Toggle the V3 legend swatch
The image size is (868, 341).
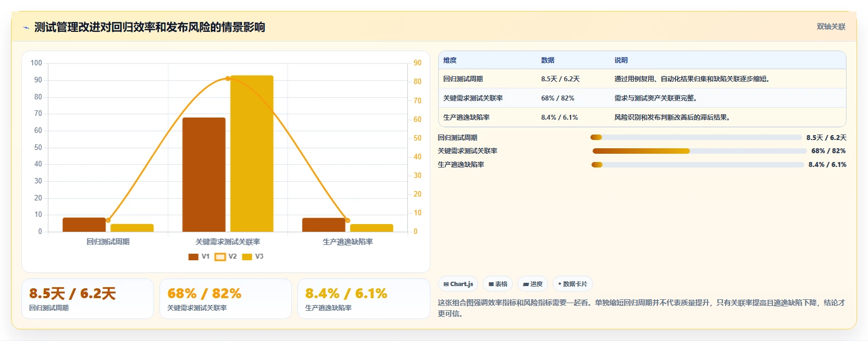[x=247, y=256]
